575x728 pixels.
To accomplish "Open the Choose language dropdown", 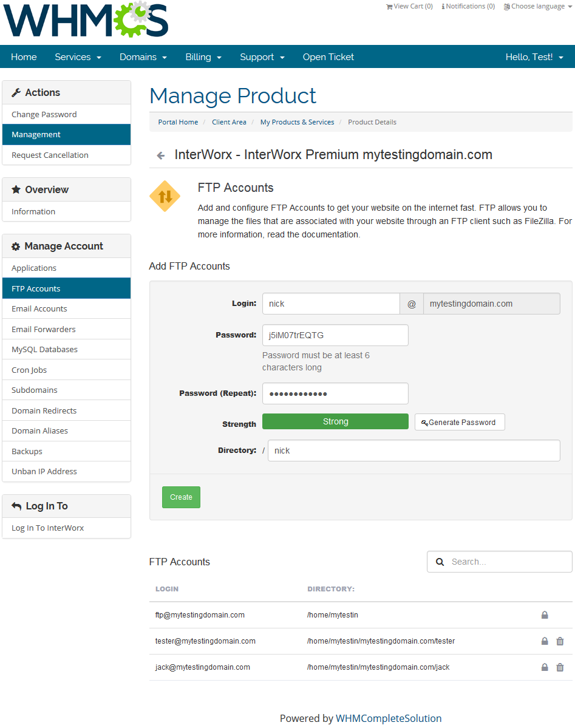I will 538,7.
